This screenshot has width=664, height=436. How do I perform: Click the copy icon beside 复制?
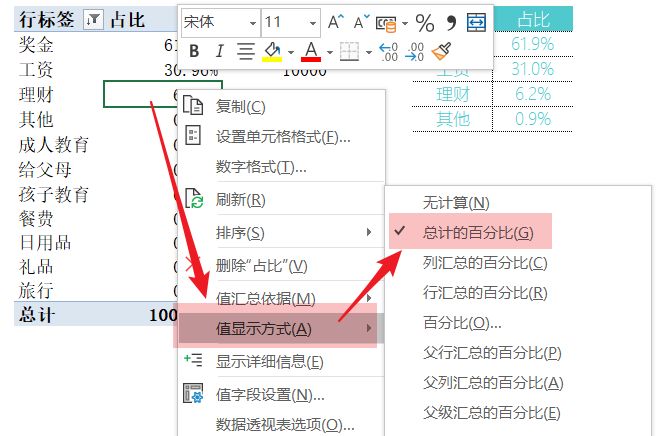[193, 105]
